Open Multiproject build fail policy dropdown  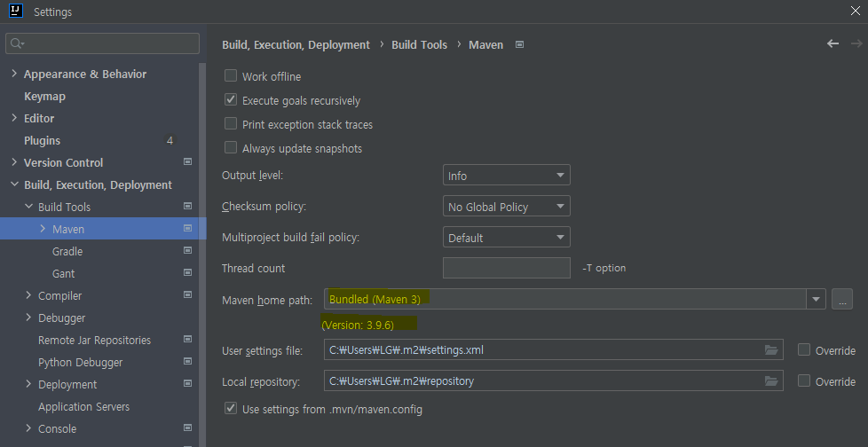tap(507, 238)
